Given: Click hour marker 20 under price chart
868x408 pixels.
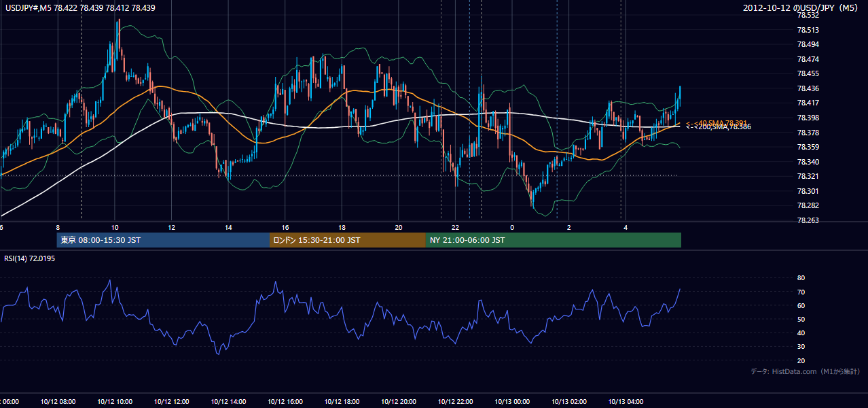Looking at the screenshot, I should 399,228.
